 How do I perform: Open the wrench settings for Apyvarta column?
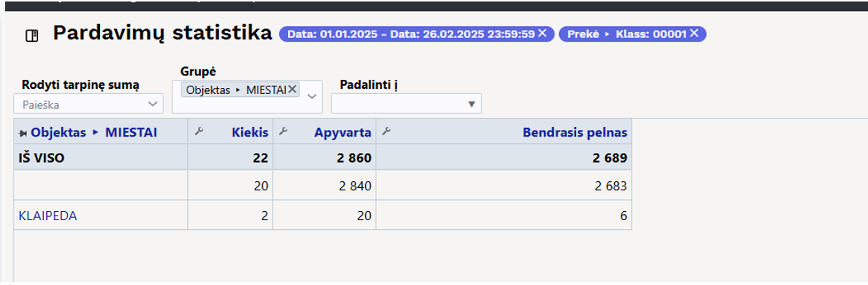click(x=283, y=132)
